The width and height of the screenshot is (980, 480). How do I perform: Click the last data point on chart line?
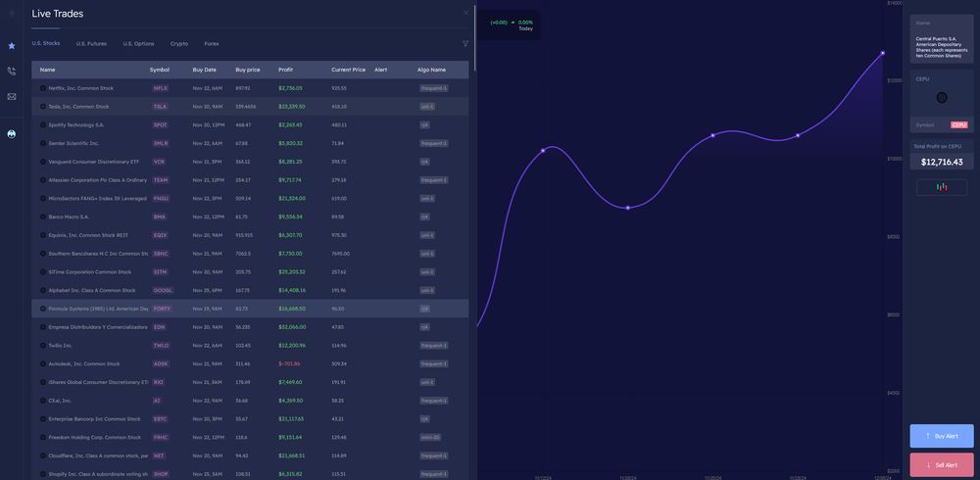883,53
